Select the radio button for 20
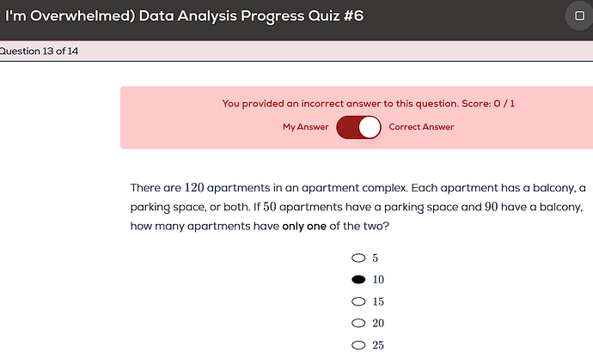This screenshot has width=593, height=364. (x=358, y=323)
